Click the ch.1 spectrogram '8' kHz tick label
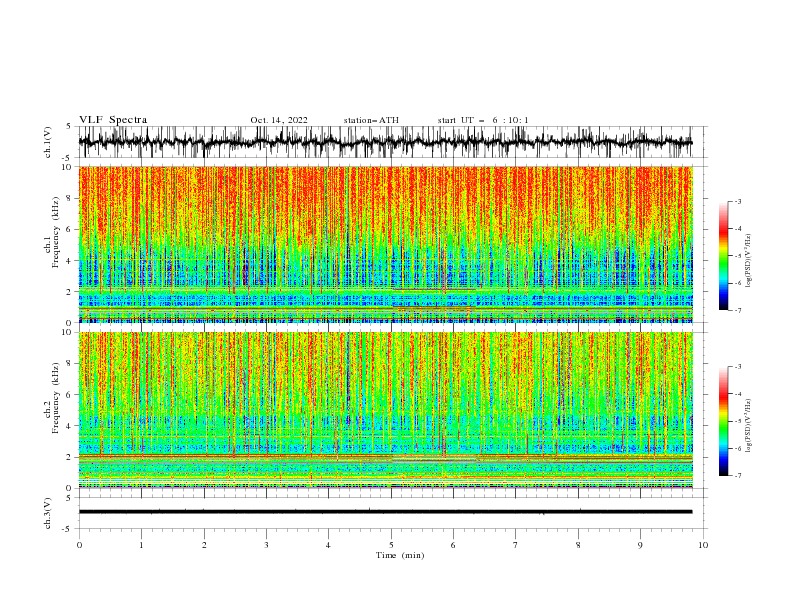Viewport: 792px width, 612px height. [x=69, y=198]
